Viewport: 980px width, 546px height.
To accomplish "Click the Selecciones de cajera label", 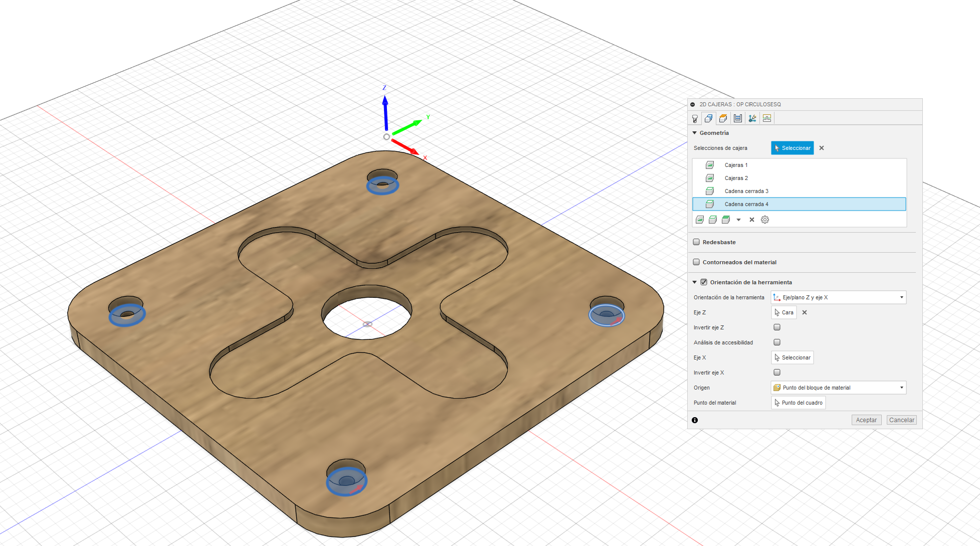I will point(720,148).
